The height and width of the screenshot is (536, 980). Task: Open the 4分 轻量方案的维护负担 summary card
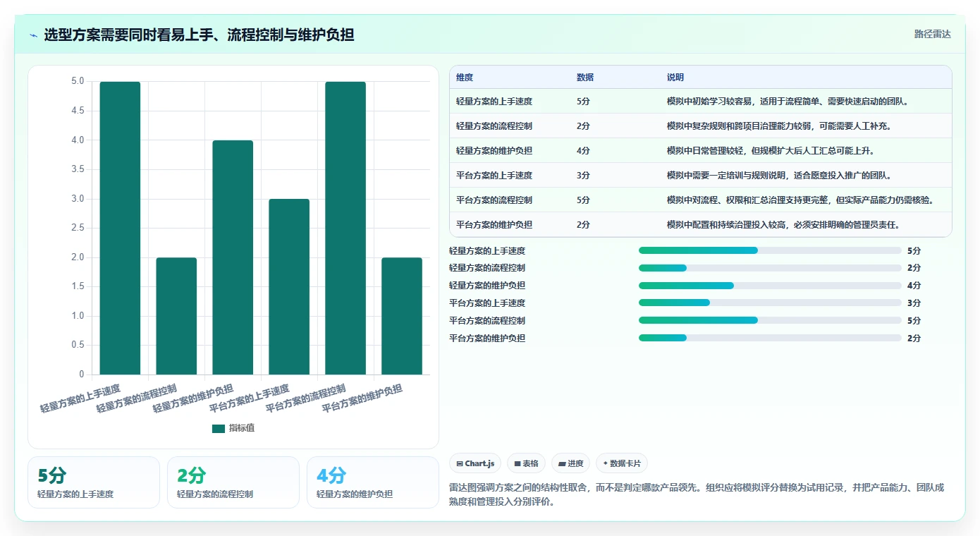coord(373,482)
